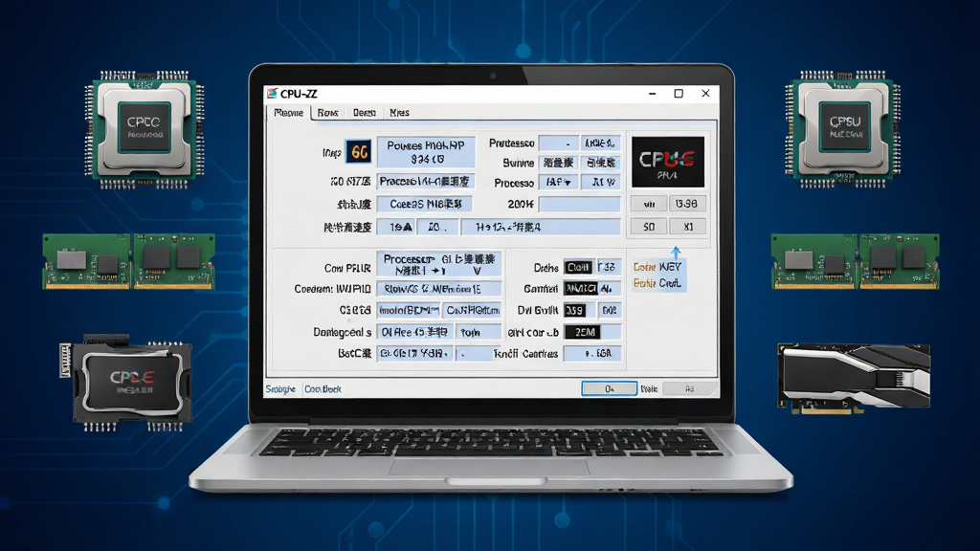Viewport: 980px width, 551px height.
Task: Maximize the CPU-ZZ window
Action: [x=679, y=94]
